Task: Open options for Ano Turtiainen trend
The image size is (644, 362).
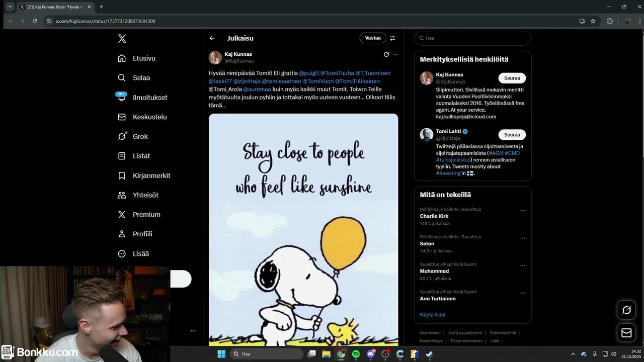Action: tap(522, 293)
